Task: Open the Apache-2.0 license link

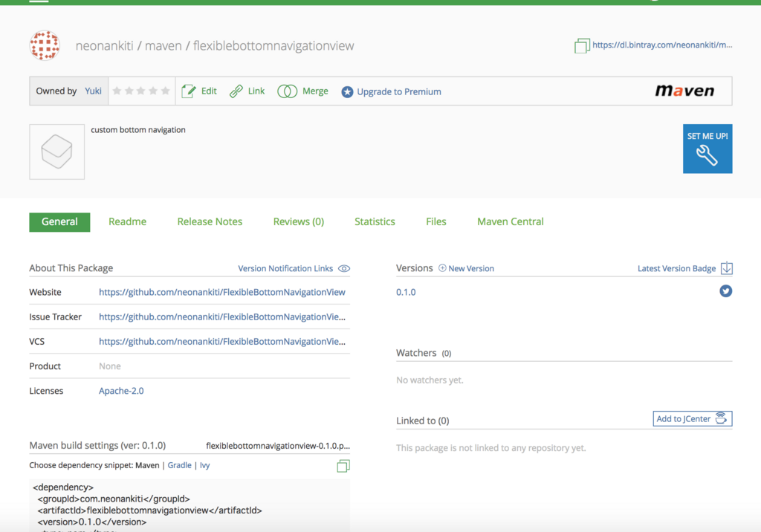Action: tap(121, 391)
